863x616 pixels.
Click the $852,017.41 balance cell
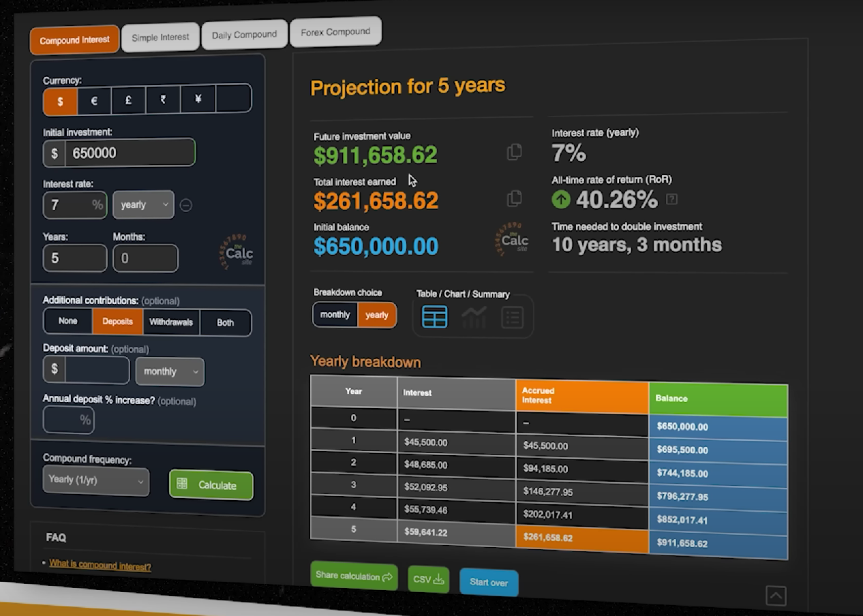[718, 520]
